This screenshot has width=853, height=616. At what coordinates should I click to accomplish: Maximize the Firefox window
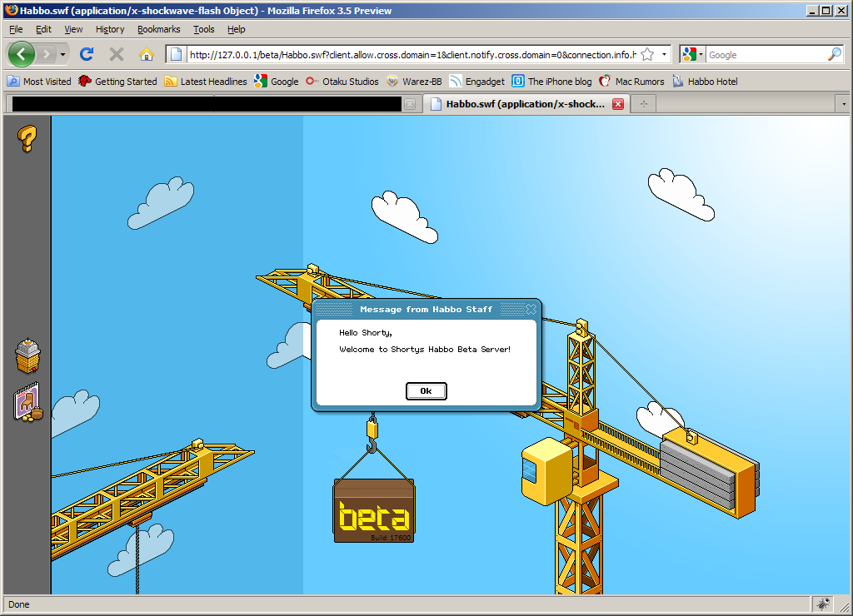click(826, 10)
